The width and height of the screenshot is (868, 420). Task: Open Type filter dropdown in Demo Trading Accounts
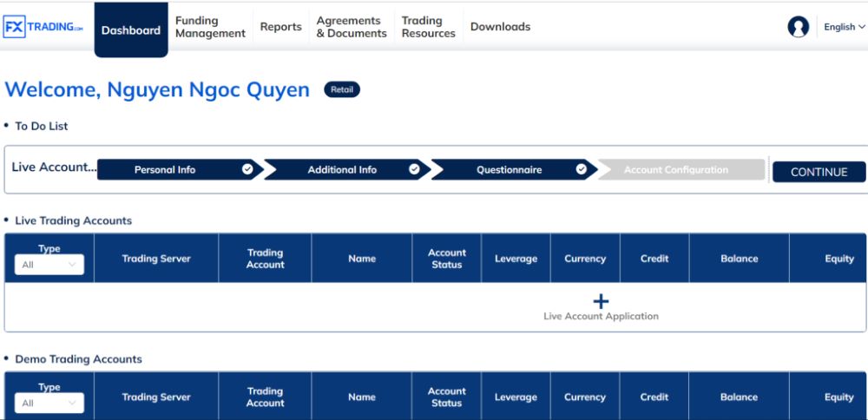(x=49, y=404)
